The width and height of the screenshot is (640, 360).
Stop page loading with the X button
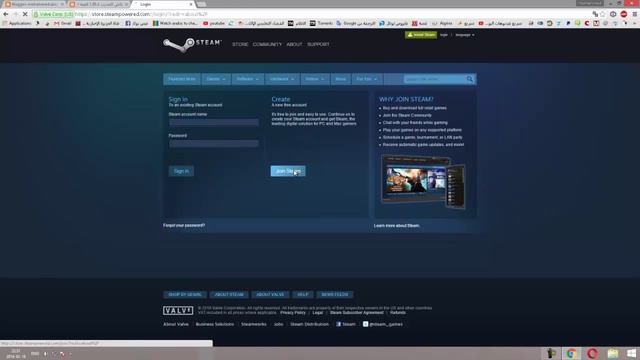(24, 14)
